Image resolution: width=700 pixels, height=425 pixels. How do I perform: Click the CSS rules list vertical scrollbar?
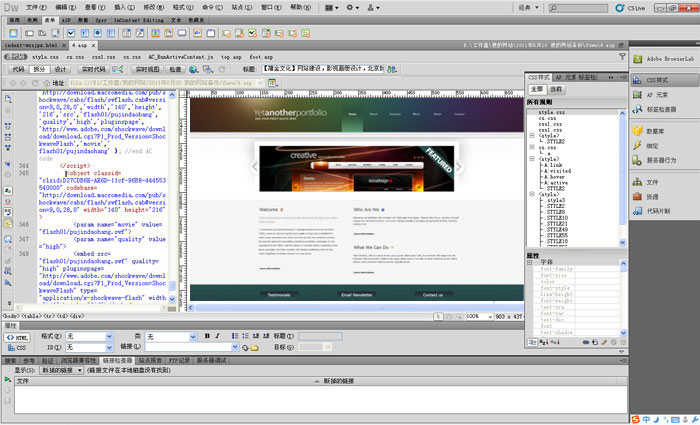click(x=622, y=177)
